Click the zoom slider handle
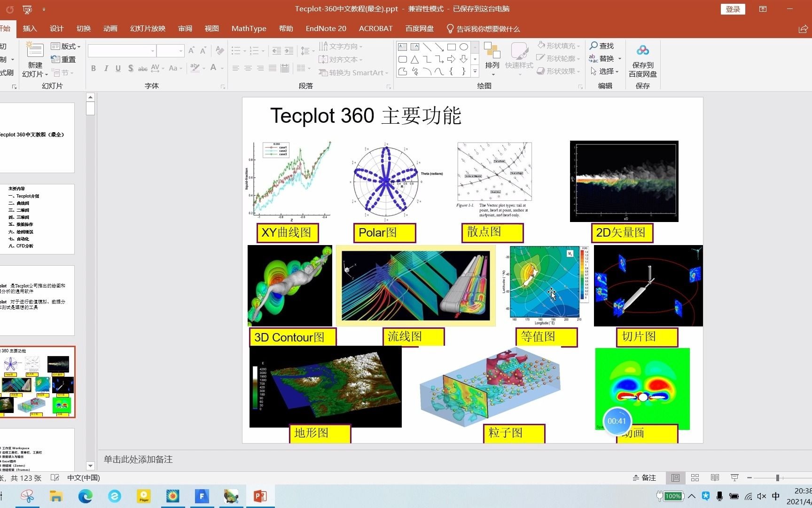Viewport: 812px width, 508px height. [x=778, y=477]
